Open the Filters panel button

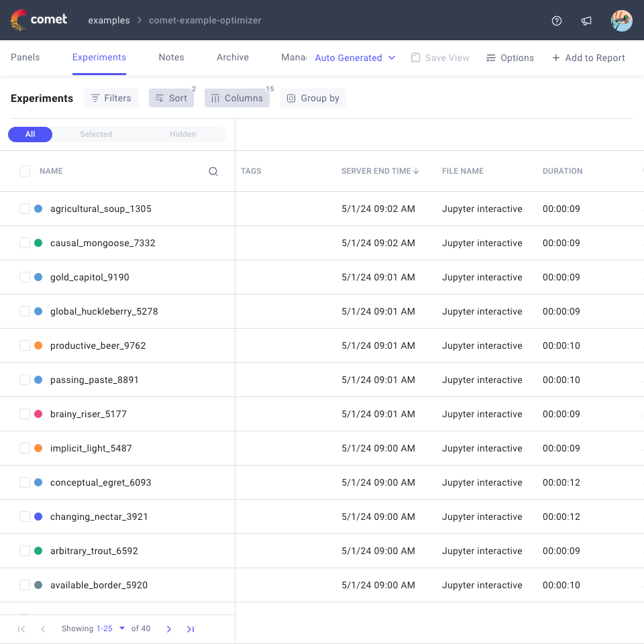pyautogui.click(x=111, y=98)
